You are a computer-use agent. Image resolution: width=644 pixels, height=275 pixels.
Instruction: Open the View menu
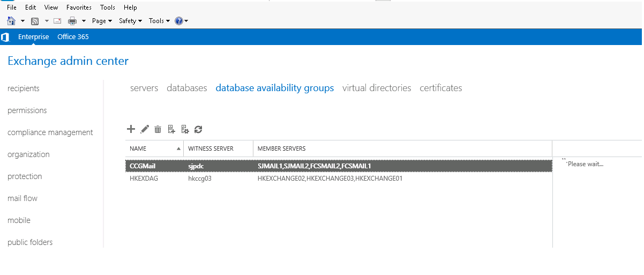51,8
